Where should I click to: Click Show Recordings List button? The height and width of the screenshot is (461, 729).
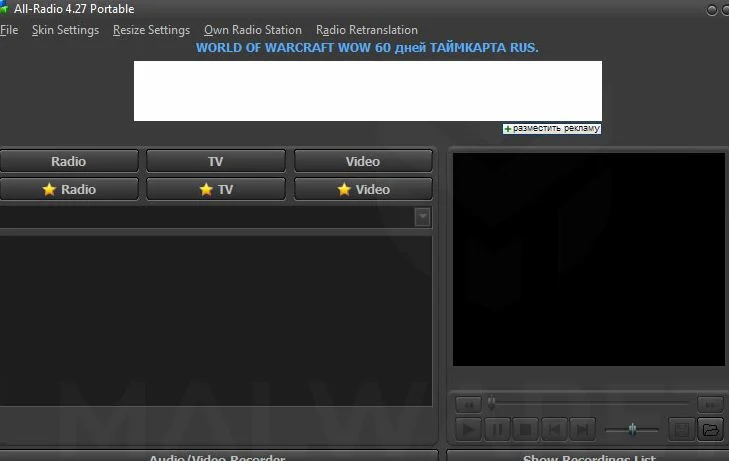588,457
